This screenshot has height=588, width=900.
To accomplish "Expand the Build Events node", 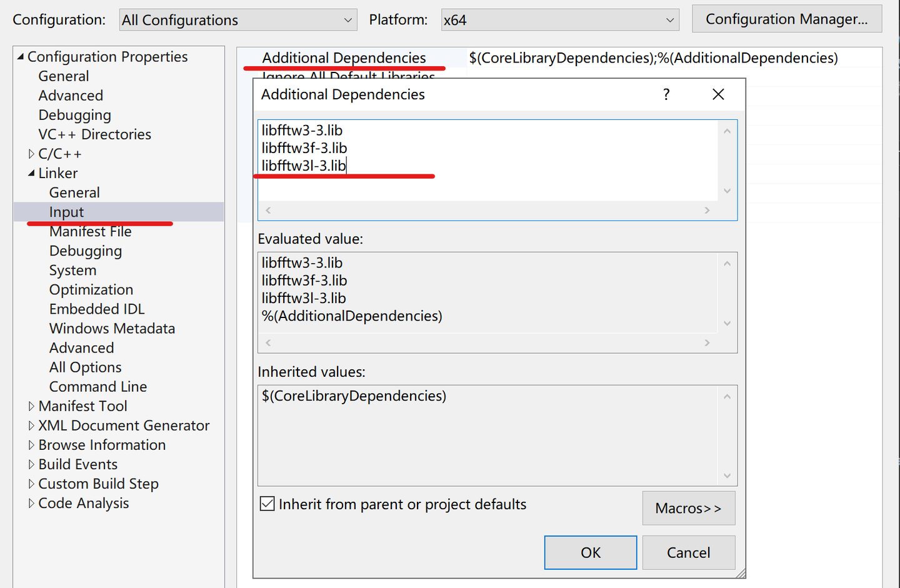I will click(x=31, y=464).
